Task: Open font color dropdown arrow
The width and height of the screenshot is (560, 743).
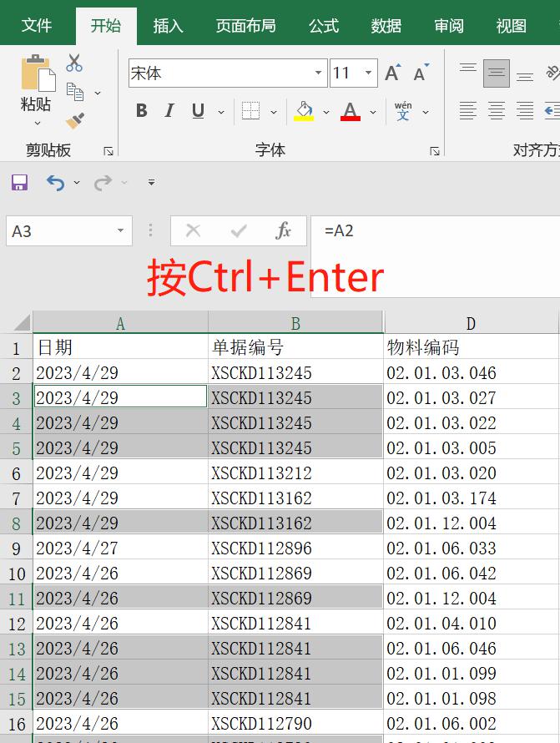Action: tap(373, 113)
